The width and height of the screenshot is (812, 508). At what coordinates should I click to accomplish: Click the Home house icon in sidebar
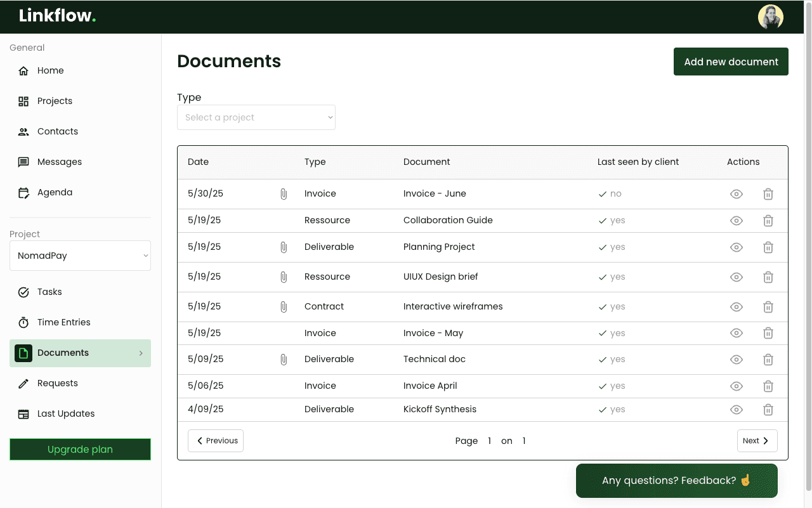23,70
